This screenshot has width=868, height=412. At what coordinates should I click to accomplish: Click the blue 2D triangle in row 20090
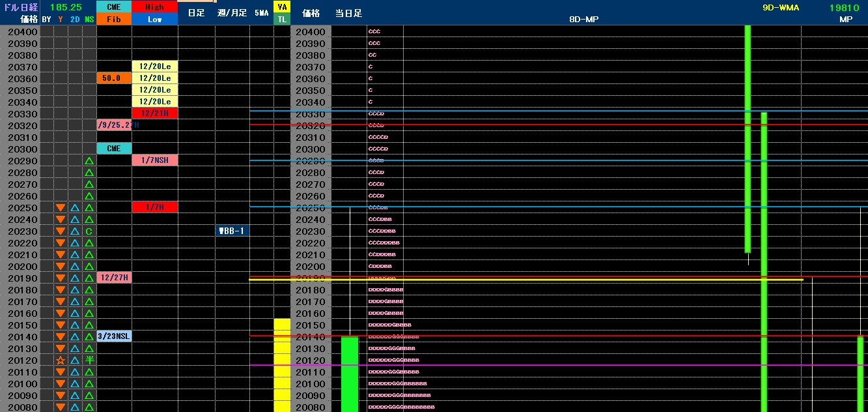75,396
